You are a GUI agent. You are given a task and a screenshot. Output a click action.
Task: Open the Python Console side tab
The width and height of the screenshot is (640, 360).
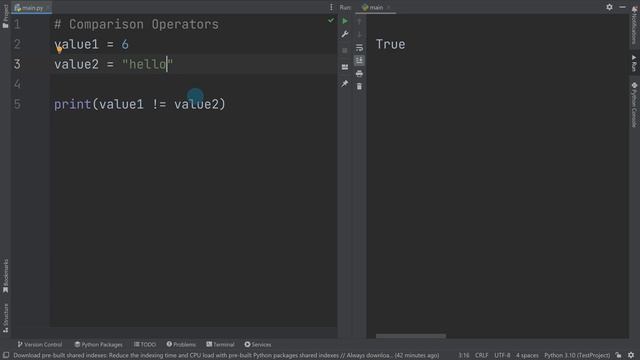tap(634, 105)
